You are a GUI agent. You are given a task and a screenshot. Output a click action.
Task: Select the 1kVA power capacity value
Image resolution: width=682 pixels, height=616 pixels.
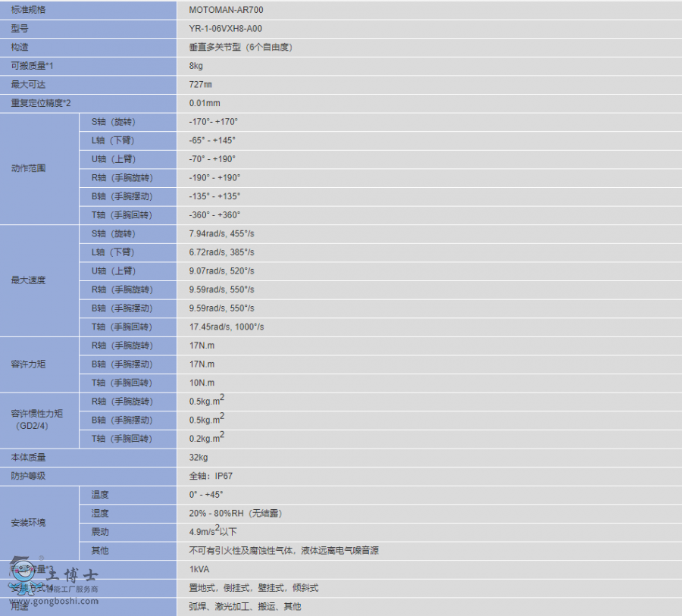coord(199,570)
